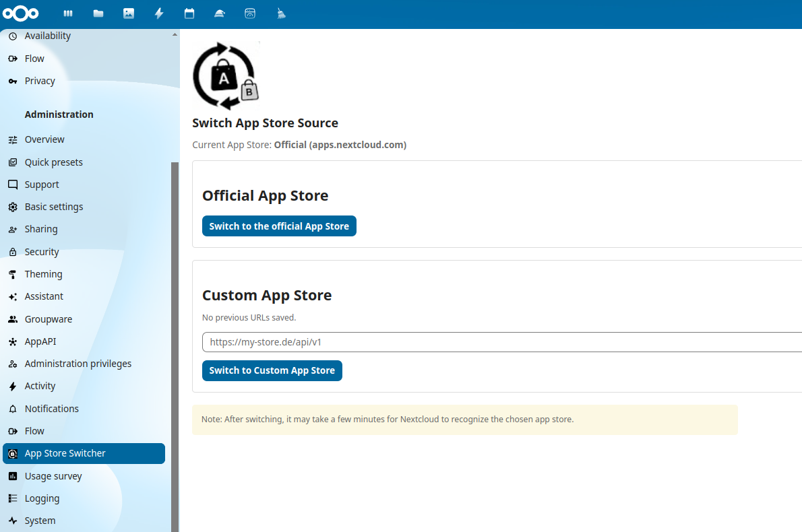802x532 pixels.
Task: Open the Photos app icon
Action: pos(129,13)
